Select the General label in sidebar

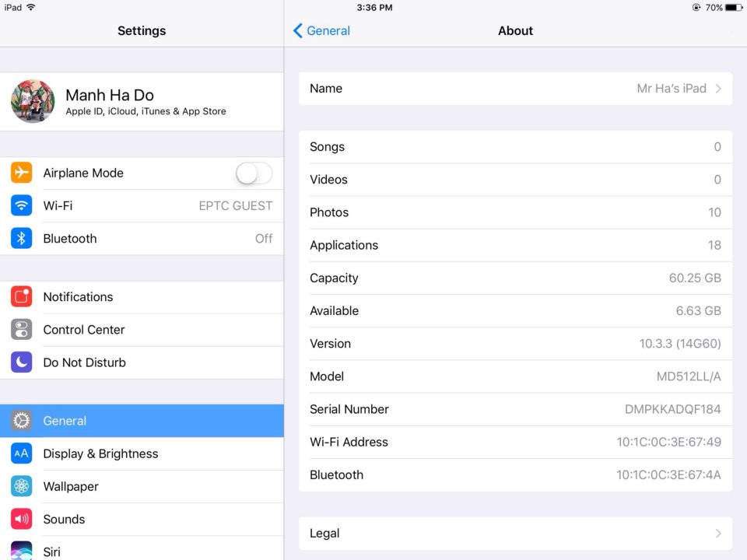(x=65, y=421)
